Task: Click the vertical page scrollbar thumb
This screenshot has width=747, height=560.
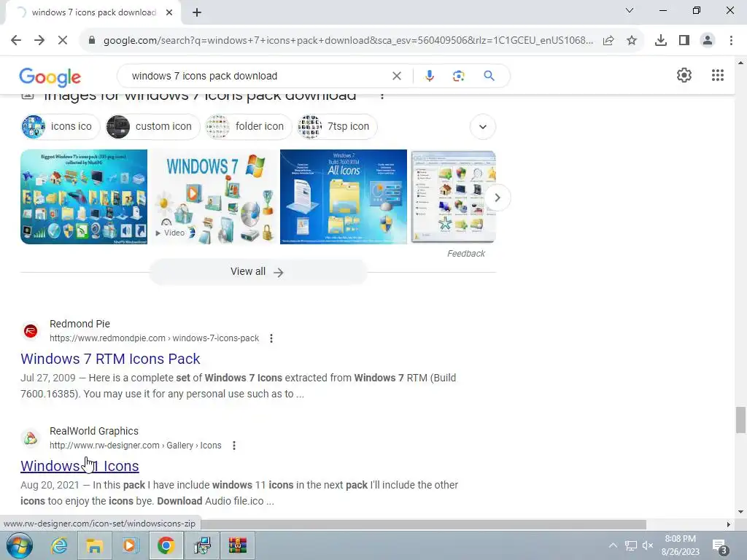Action: pos(740,420)
